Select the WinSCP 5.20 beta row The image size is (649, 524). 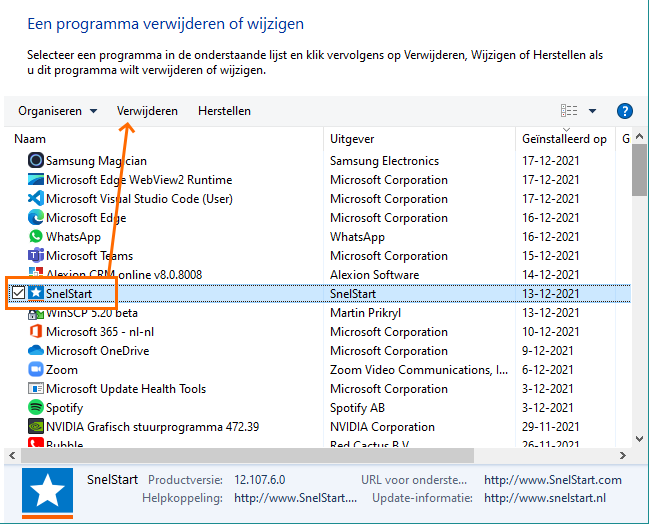[91, 312]
